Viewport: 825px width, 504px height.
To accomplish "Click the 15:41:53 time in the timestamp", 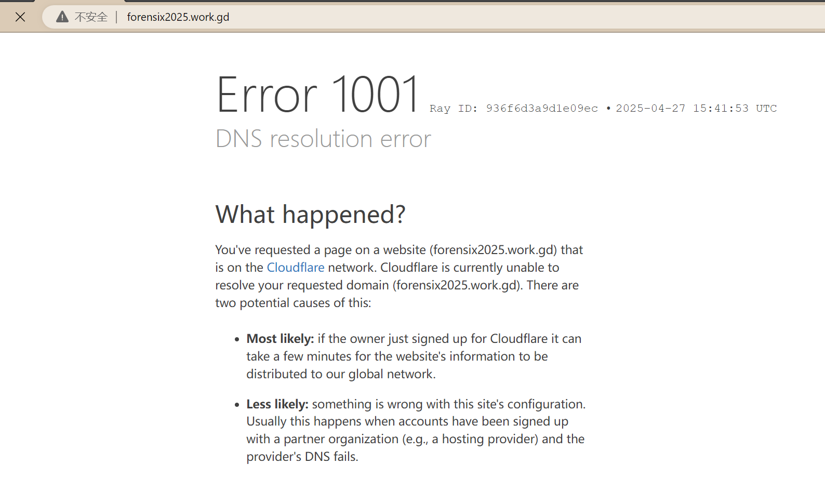I will (721, 109).
